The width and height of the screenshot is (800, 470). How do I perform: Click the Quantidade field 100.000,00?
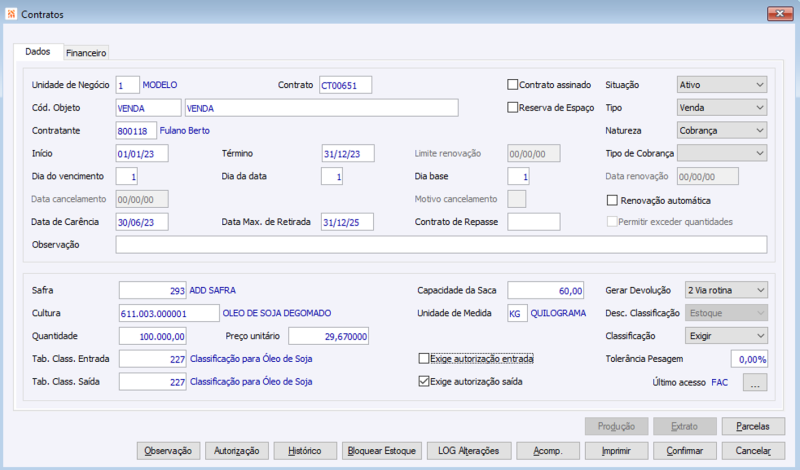pos(153,336)
